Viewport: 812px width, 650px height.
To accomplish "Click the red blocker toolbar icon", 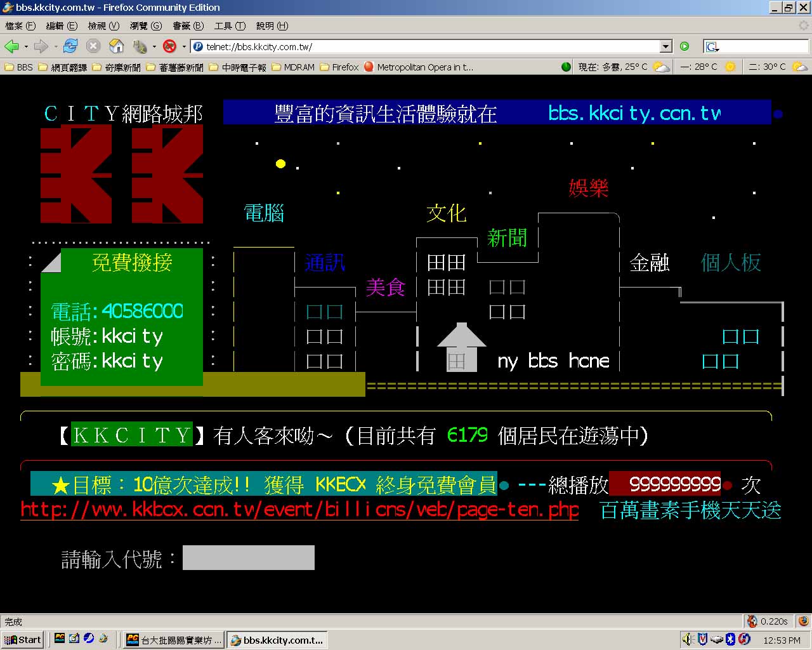I will point(169,46).
